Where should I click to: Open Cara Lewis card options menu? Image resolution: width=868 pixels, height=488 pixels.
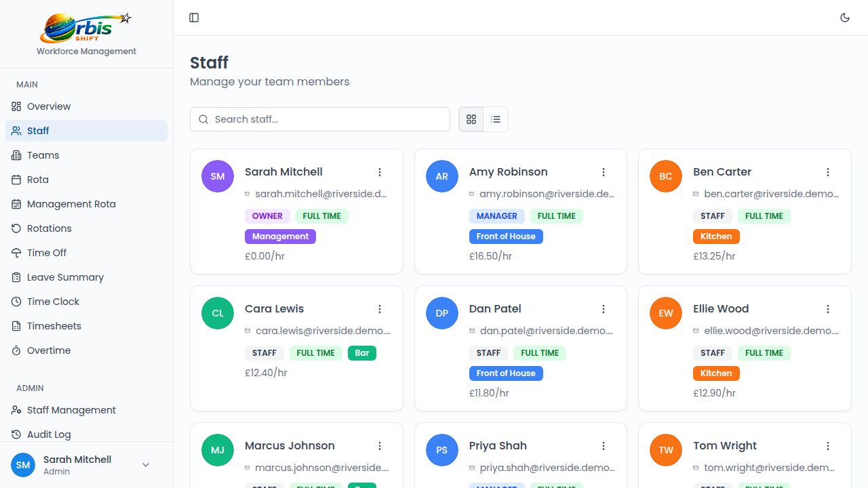point(380,309)
